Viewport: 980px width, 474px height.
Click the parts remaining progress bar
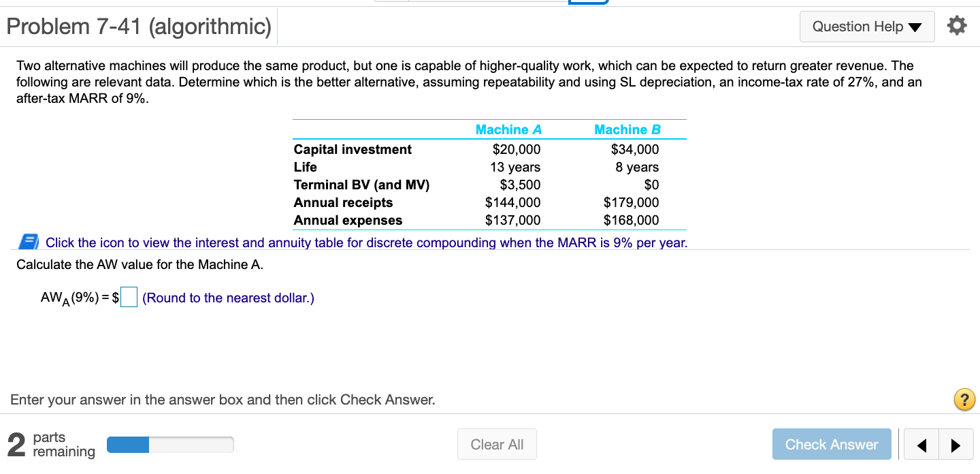point(170,445)
